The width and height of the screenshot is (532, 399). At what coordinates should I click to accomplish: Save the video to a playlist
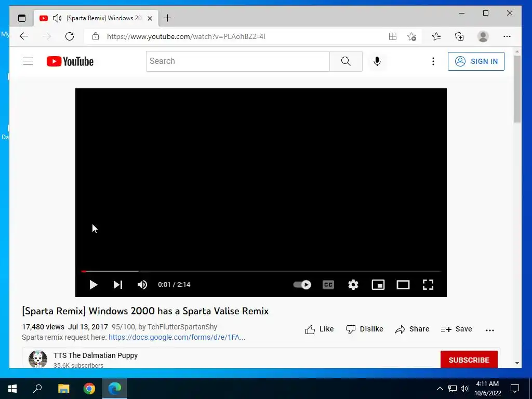point(456,329)
